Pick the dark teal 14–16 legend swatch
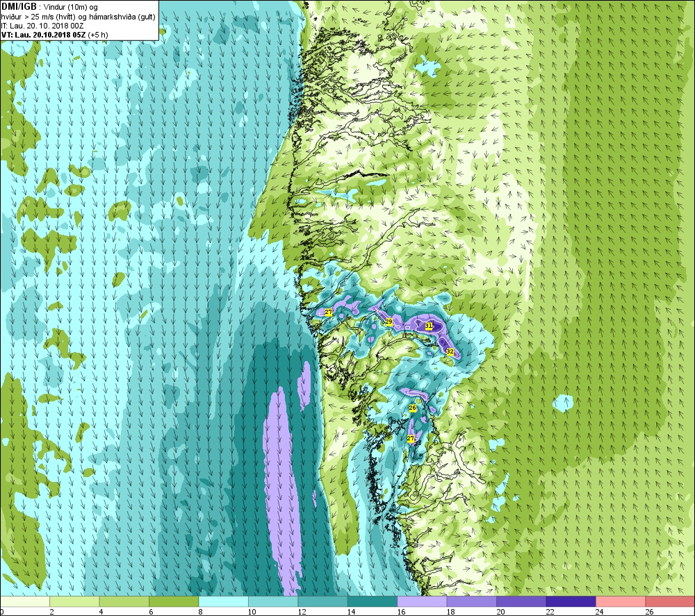 tap(373, 601)
